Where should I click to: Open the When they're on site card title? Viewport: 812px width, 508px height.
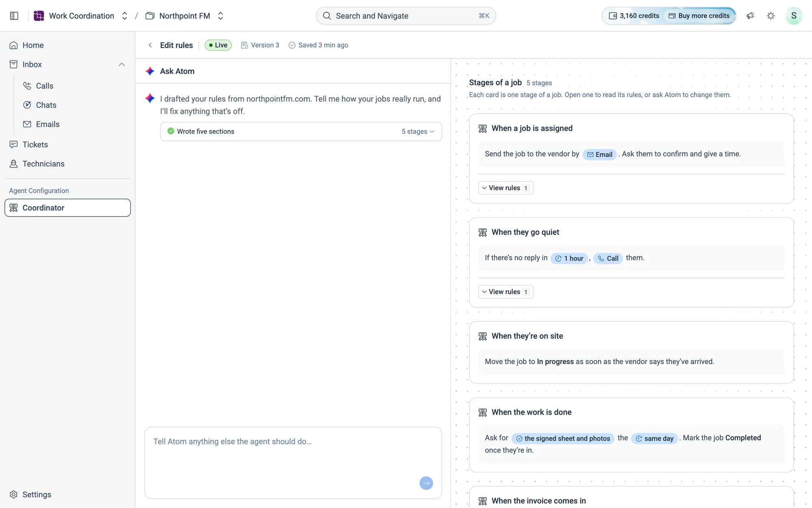tap(527, 336)
